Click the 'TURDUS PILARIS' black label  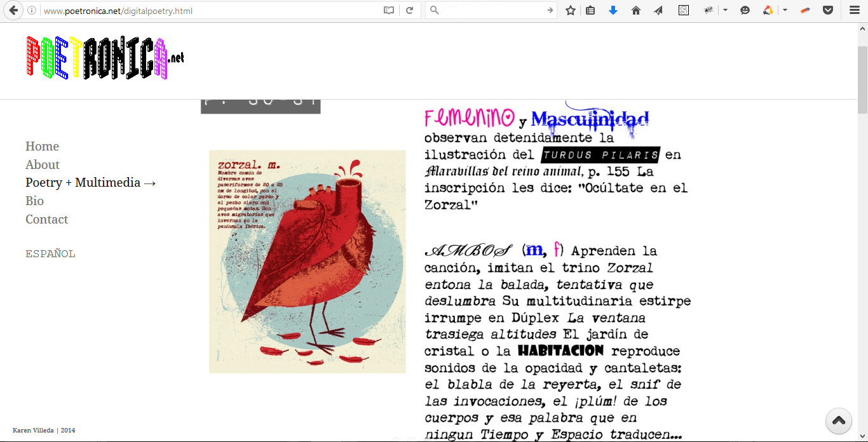click(x=600, y=155)
